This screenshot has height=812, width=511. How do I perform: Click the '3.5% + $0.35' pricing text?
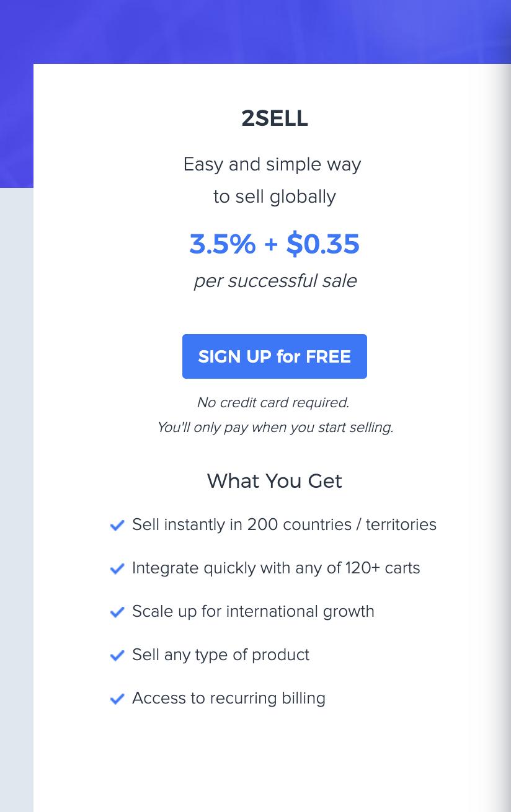(x=274, y=244)
